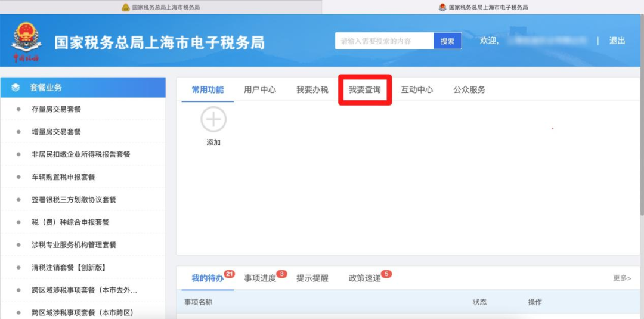Switch to the first browser tab
Viewport: 644px width, 319px height.
coord(161,7)
